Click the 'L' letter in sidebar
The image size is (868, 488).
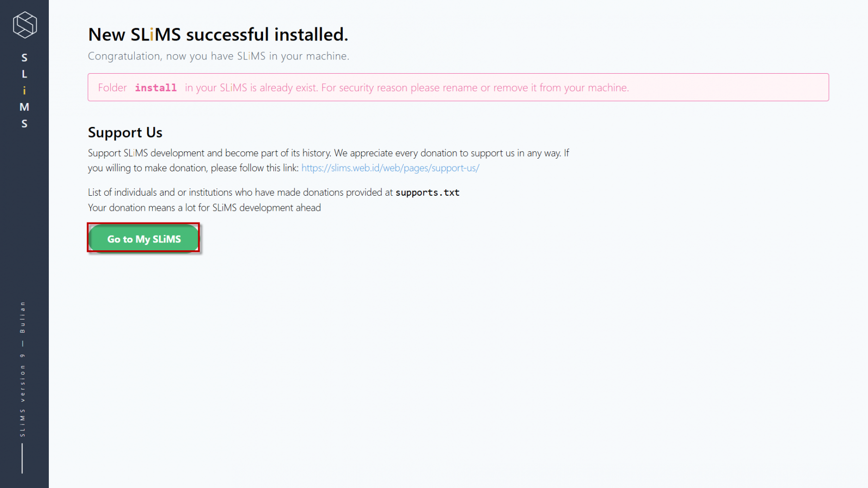tap(24, 74)
